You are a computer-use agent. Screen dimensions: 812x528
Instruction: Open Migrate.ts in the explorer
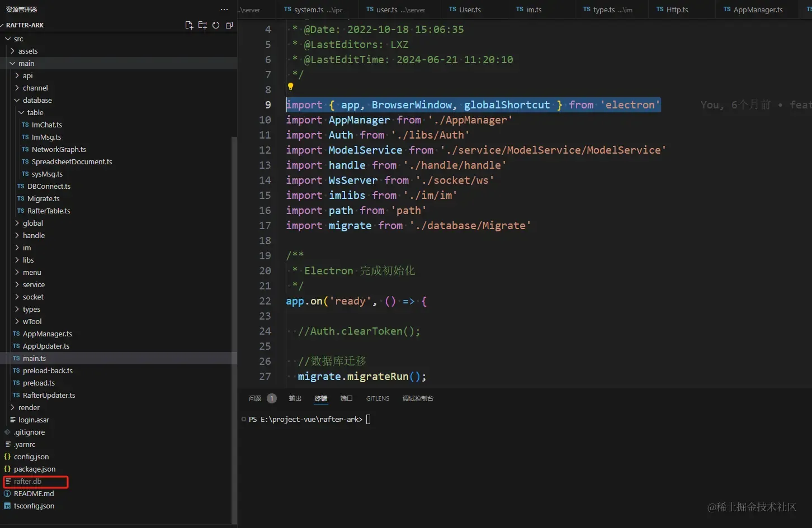[119, 198]
